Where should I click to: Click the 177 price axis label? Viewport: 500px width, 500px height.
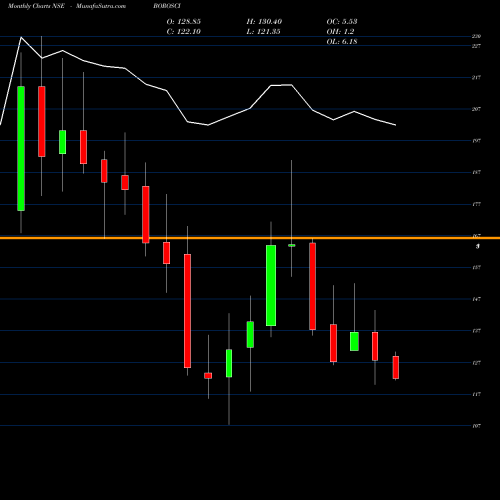click(x=476, y=204)
